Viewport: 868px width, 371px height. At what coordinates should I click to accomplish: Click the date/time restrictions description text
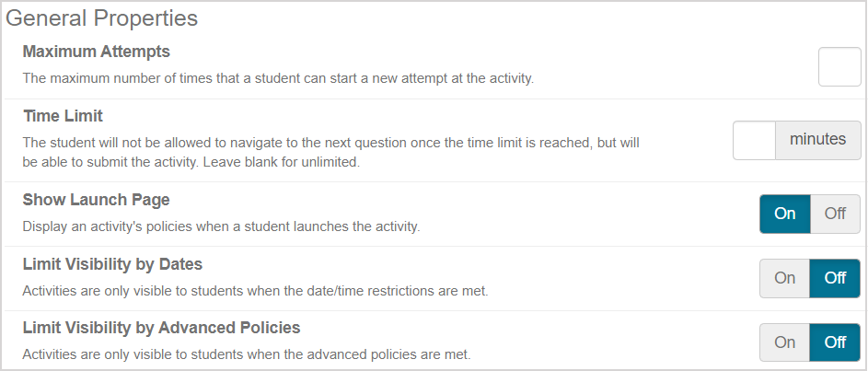(255, 291)
